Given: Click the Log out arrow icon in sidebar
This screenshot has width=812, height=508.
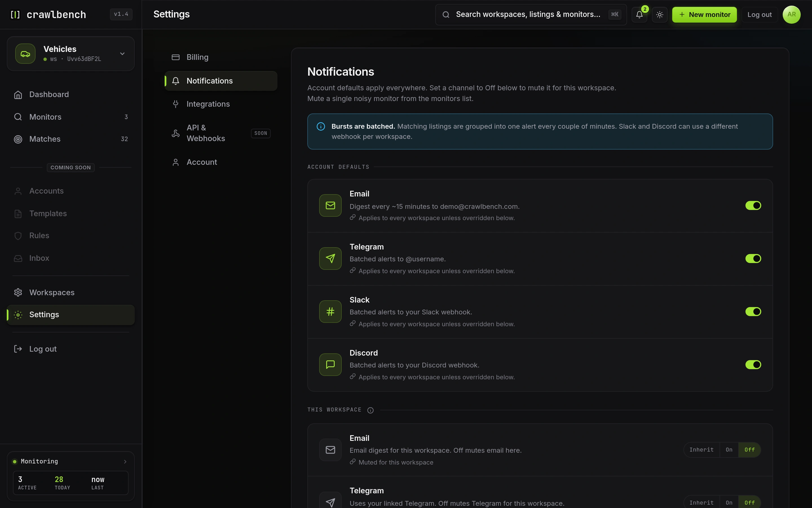Looking at the screenshot, I should click(x=18, y=349).
